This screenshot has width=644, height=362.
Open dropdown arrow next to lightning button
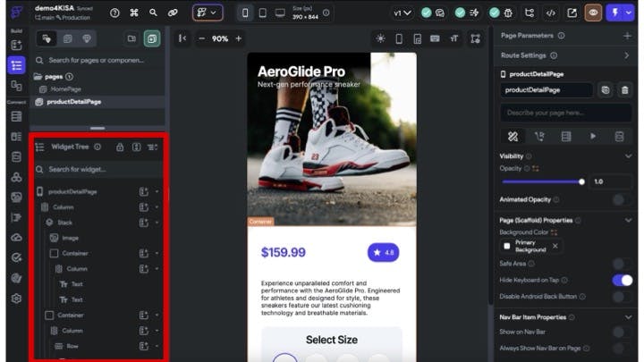click(629, 13)
